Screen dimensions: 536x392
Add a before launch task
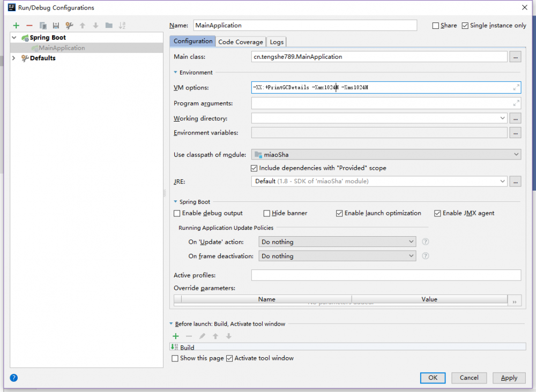(x=175, y=336)
